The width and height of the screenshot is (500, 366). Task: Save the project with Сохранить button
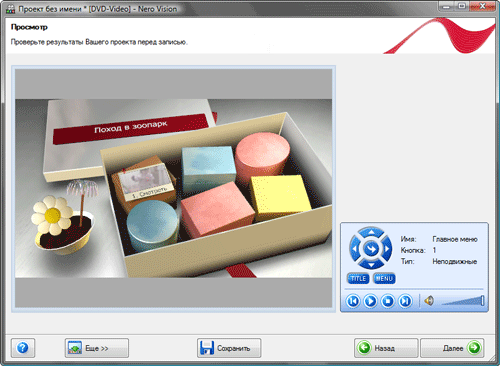[x=229, y=348]
